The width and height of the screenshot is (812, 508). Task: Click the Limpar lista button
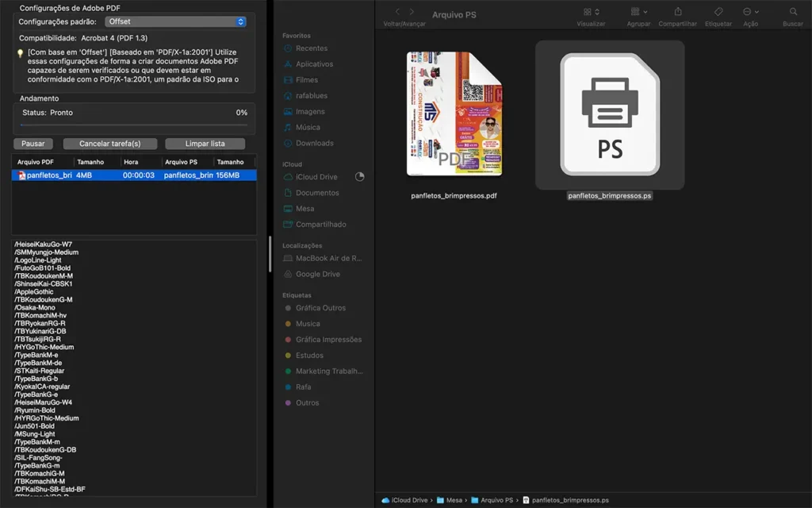pyautogui.click(x=205, y=144)
